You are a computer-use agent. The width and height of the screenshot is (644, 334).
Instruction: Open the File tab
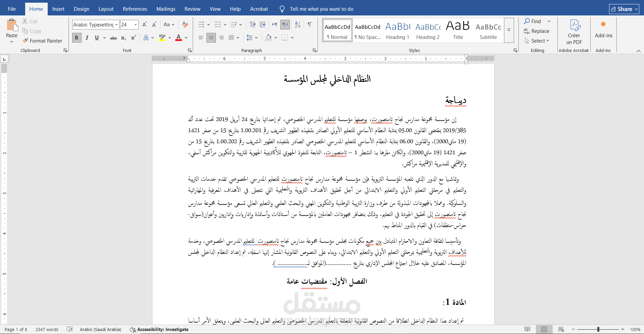(12, 9)
